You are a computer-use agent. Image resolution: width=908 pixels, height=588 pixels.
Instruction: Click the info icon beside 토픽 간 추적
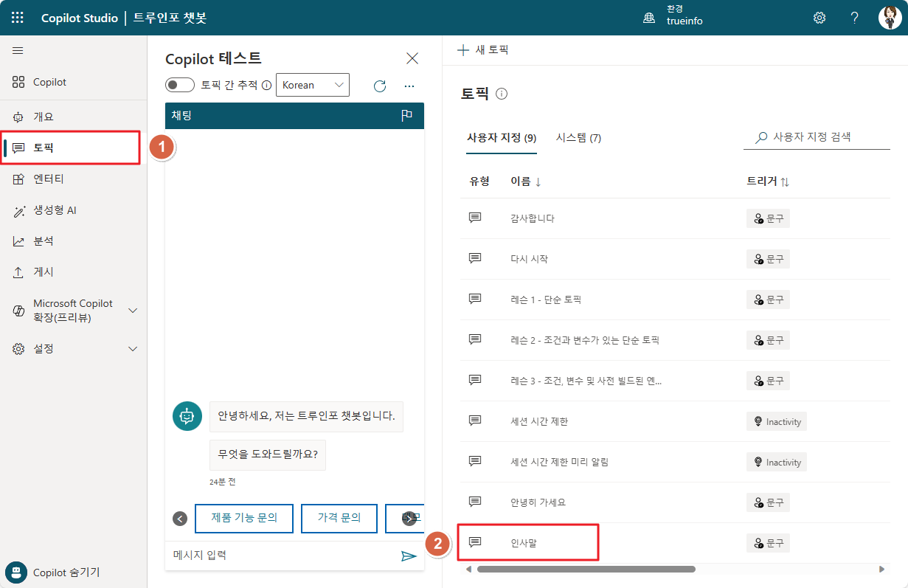tap(266, 85)
